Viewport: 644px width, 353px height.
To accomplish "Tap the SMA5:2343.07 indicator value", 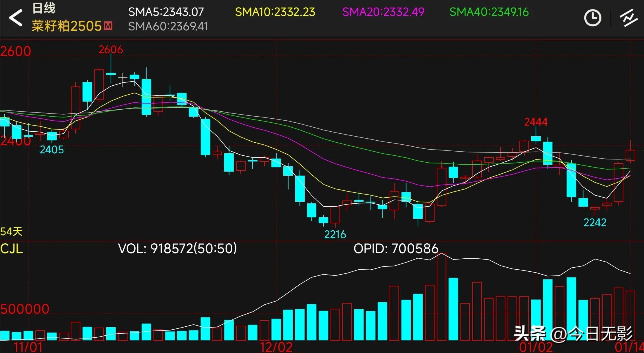I will point(166,12).
